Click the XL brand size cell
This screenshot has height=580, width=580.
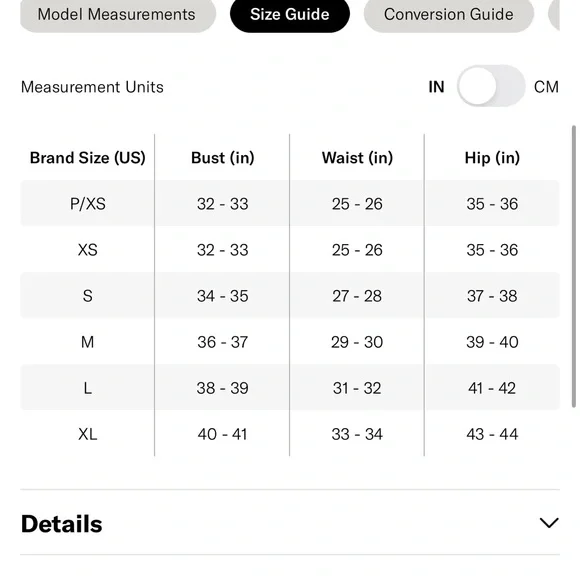(88, 434)
